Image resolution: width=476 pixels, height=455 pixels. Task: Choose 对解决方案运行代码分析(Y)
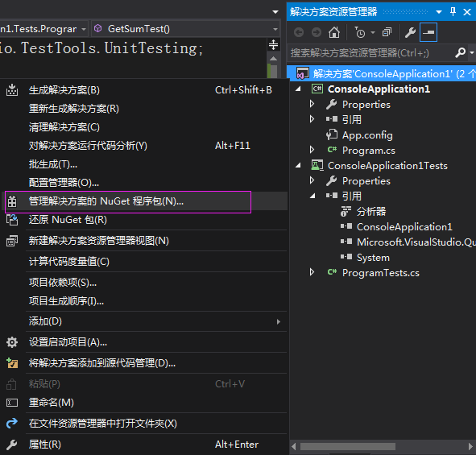click(88, 146)
